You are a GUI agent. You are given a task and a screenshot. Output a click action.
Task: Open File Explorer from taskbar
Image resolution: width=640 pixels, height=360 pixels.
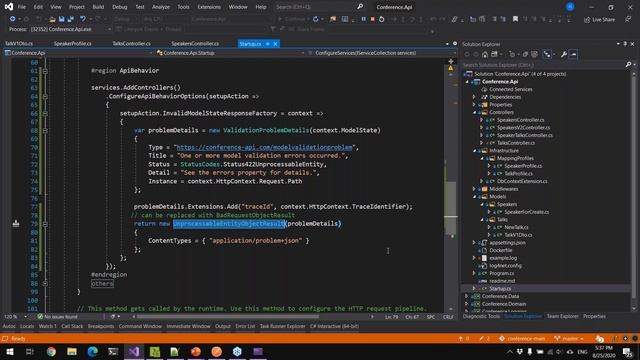click(x=72, y=351)
